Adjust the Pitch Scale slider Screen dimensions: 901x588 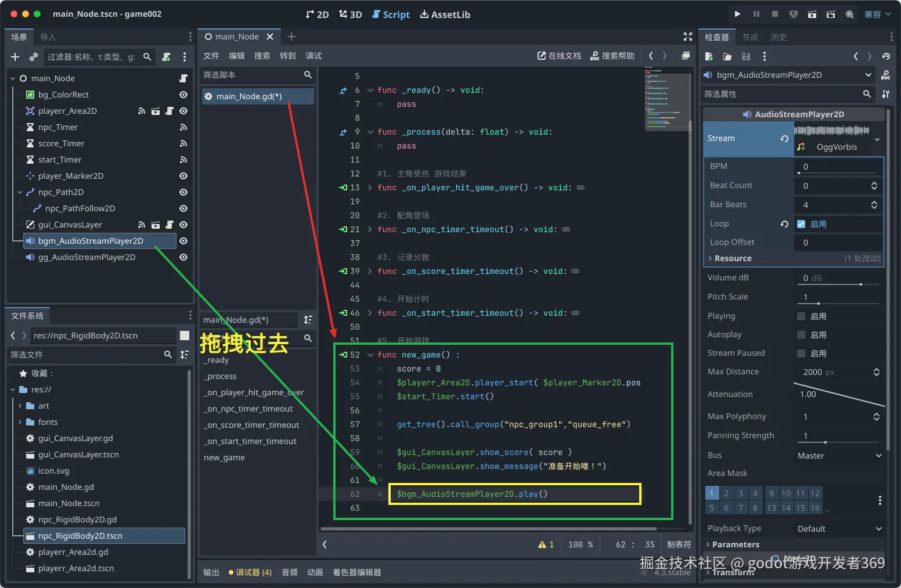coord(839,304)
